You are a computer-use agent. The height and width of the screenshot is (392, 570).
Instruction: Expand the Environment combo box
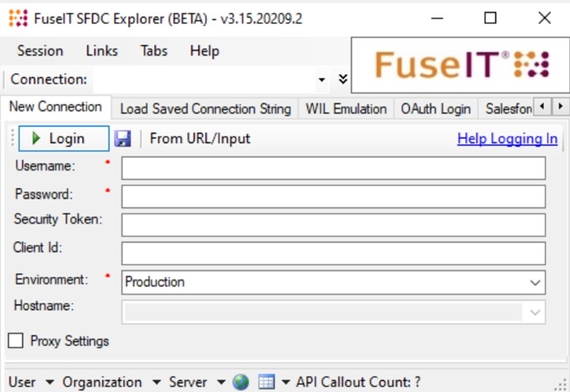tap(534, 283)
